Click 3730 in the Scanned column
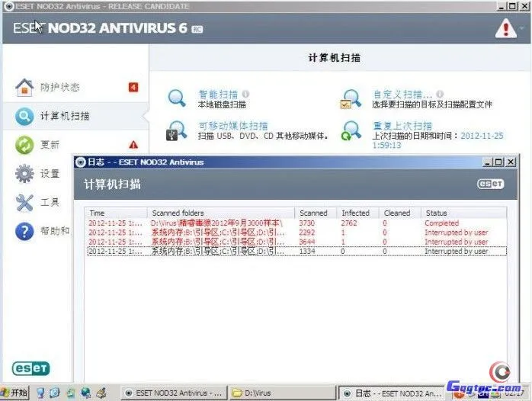 click(306, 223)
